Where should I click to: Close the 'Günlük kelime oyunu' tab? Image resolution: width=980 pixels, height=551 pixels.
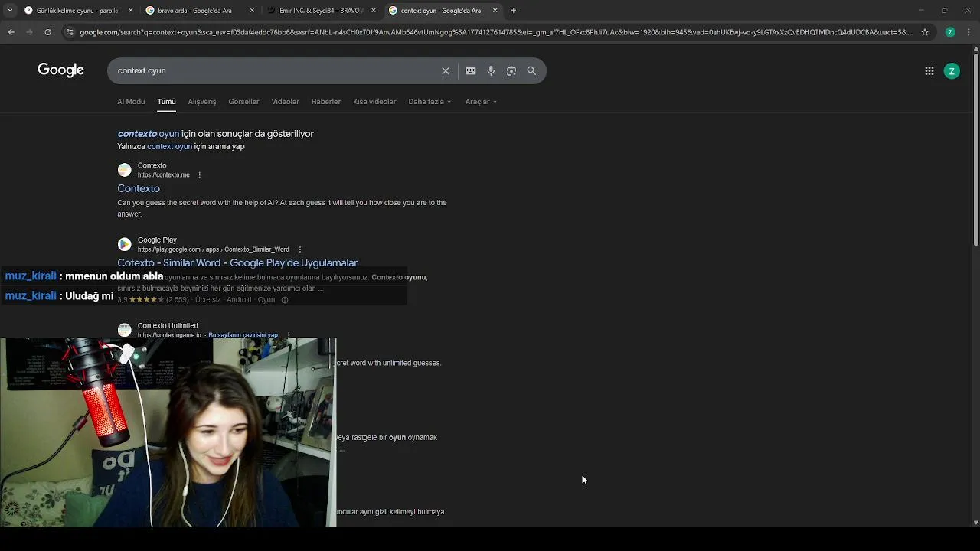[130, 11]
